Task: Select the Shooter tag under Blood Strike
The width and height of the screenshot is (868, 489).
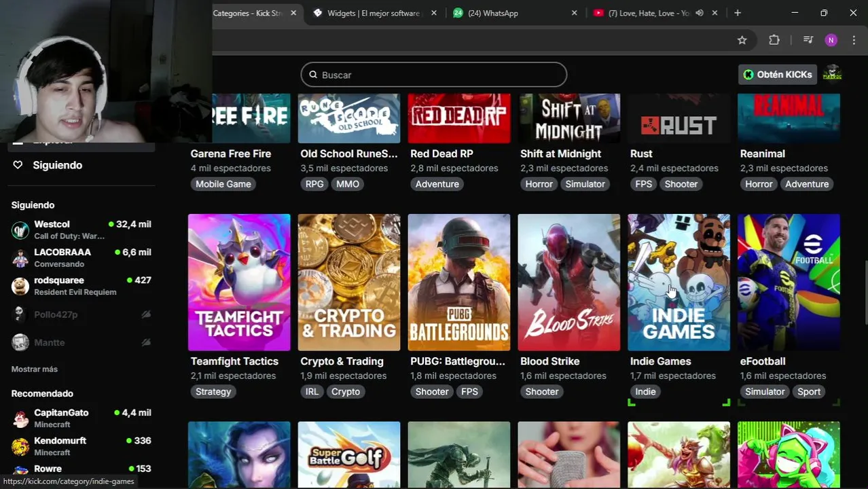Action: (x=542, y=392)
